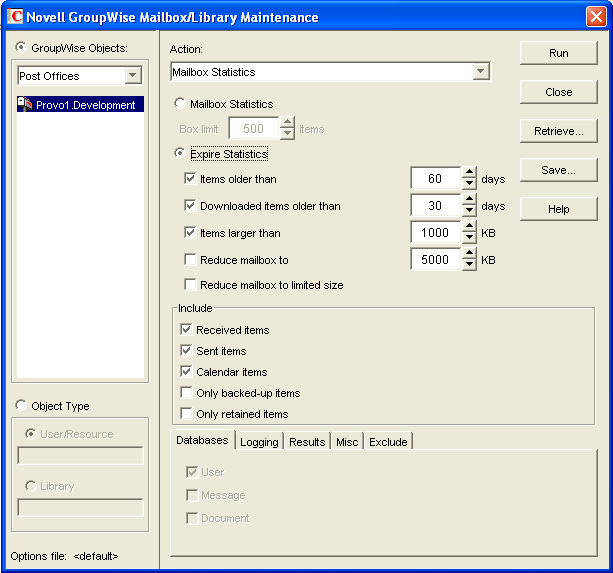Click the Run button
Image resolution: width=613 pixels, height=573 pixels.
point(559,53)
